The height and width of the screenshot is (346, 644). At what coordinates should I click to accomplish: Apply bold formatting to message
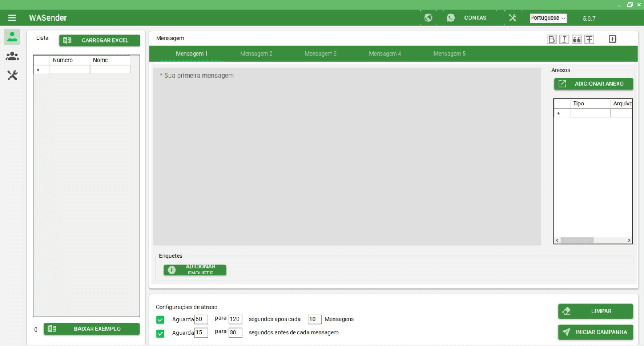(x=551, y=39)
